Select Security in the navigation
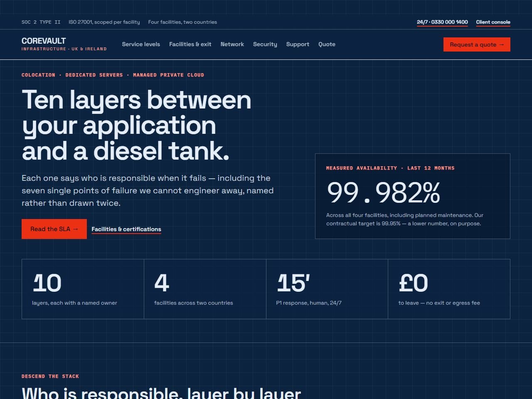532x399 pixels. (x=265, y=44)
